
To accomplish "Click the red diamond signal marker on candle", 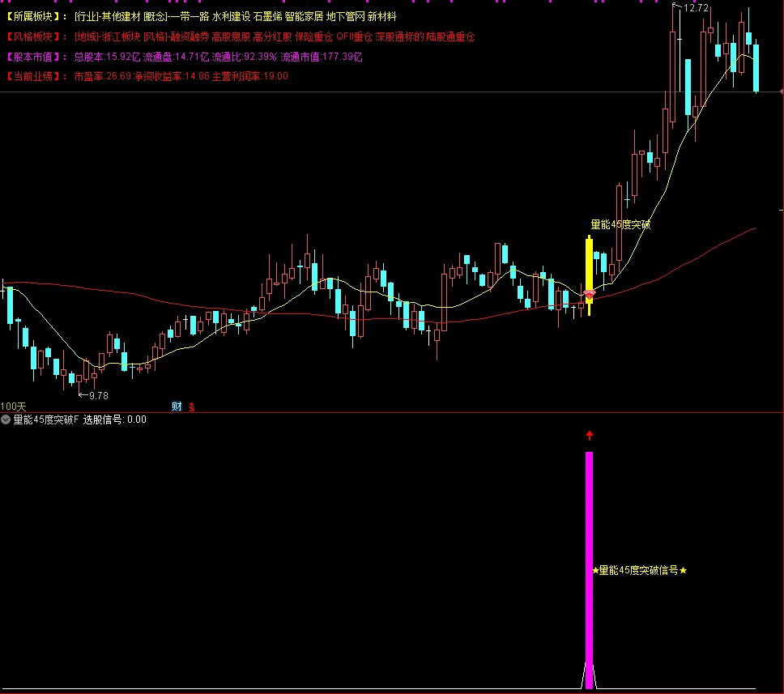I will [590, 295].
